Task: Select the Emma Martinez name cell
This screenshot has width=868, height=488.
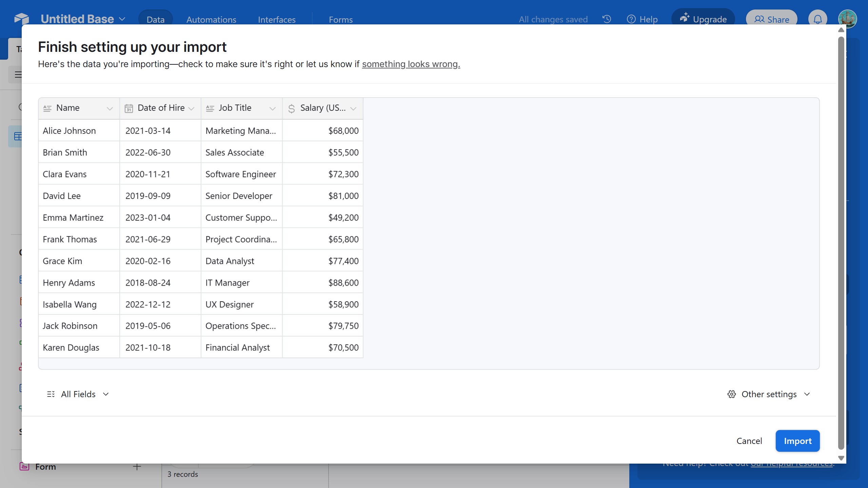Action: coord(79,217)
